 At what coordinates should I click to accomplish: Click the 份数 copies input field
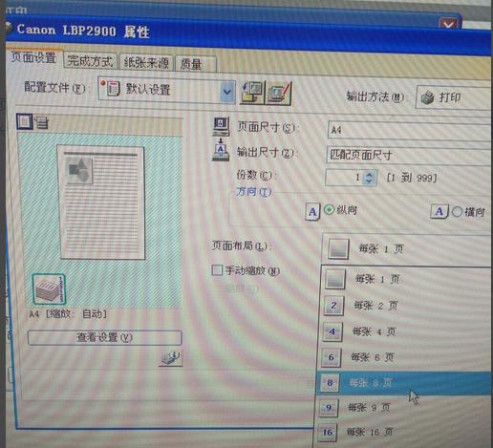pyautogui.click(x=344, y=178)
